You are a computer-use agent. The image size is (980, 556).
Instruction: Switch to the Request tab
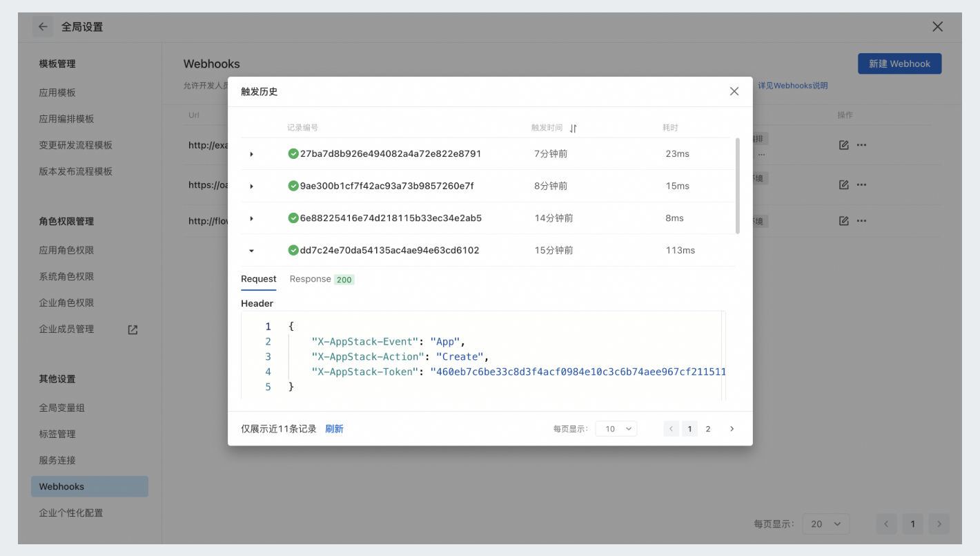click(259, 279)
